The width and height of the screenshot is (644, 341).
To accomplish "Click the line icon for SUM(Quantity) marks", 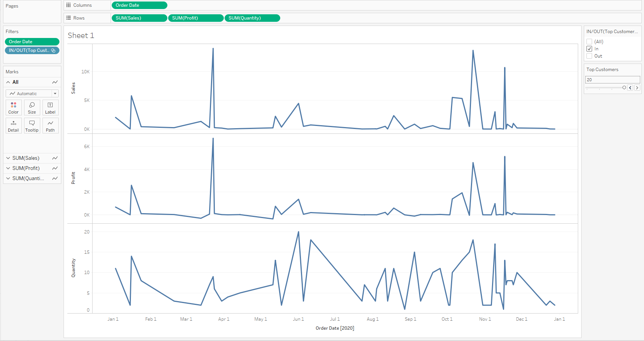I will click(x=55, y=178).
